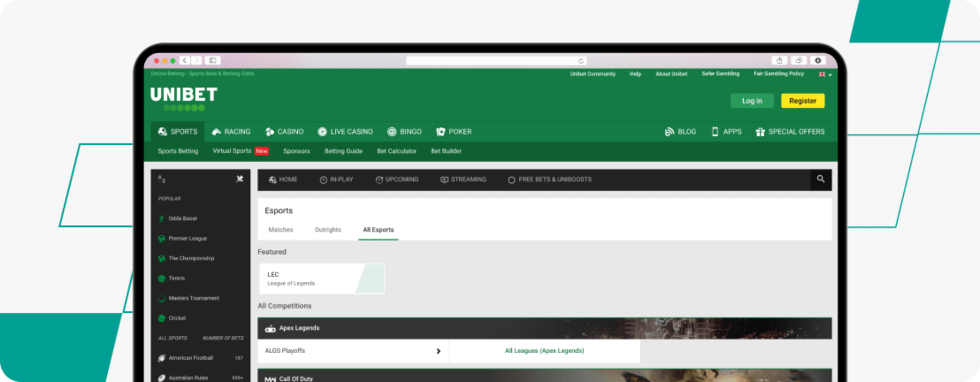
Task: Open the Poker section
Action: [454, 132]
